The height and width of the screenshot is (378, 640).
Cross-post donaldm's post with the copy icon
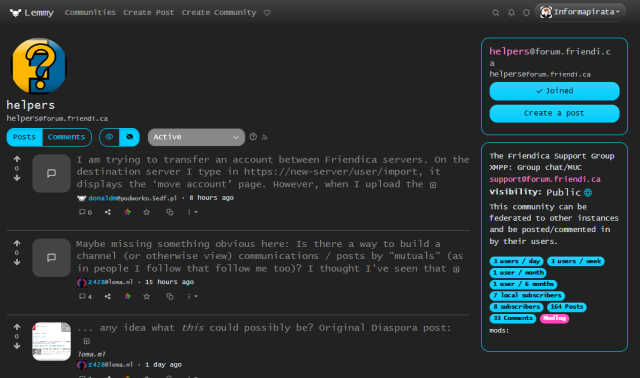pyautogui.click(x=170, y=212)
